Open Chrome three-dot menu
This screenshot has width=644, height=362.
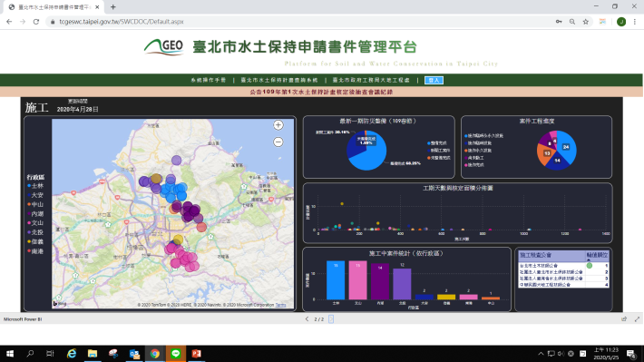point(635,22)
